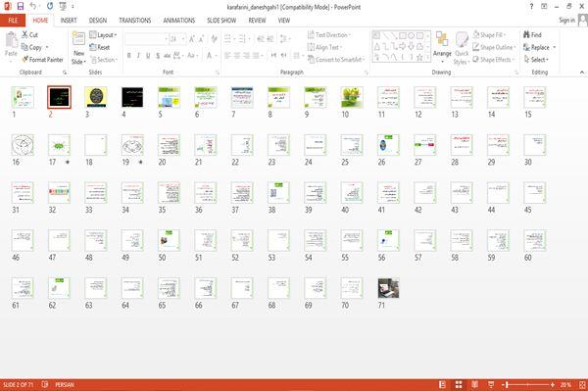The height and width of the screenshot is (391, 588).
Task: Open the Shape Fill dropdown
Action: [x=489, y=35]
